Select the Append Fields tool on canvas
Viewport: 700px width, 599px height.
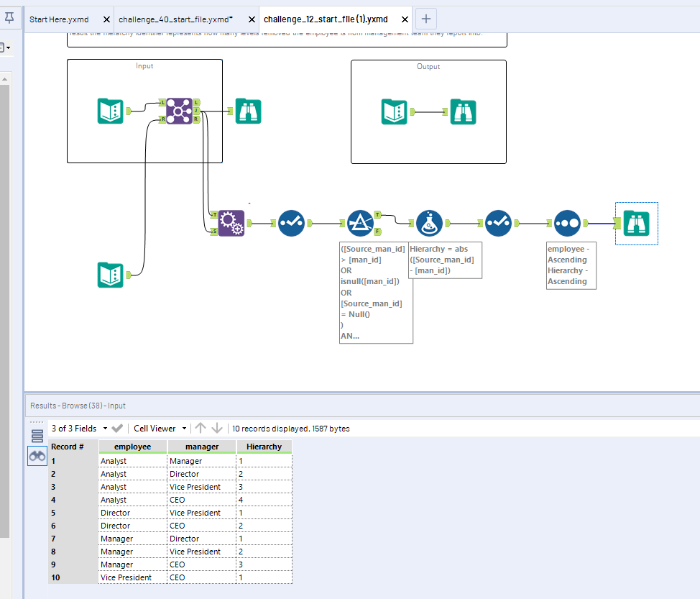click(x=232, y=223)
